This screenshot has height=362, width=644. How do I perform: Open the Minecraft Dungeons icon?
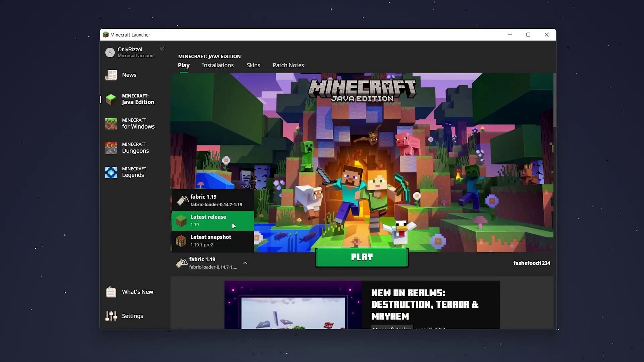click(111, 147)
